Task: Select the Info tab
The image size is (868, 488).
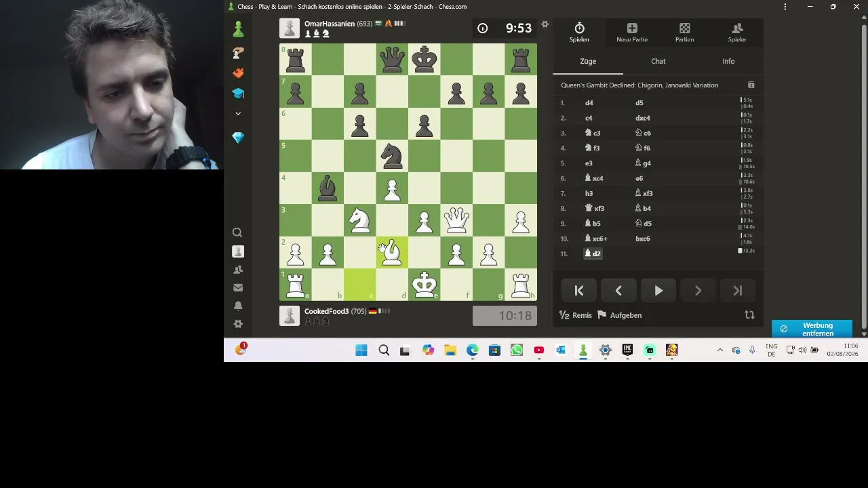Action: point(728,61)
